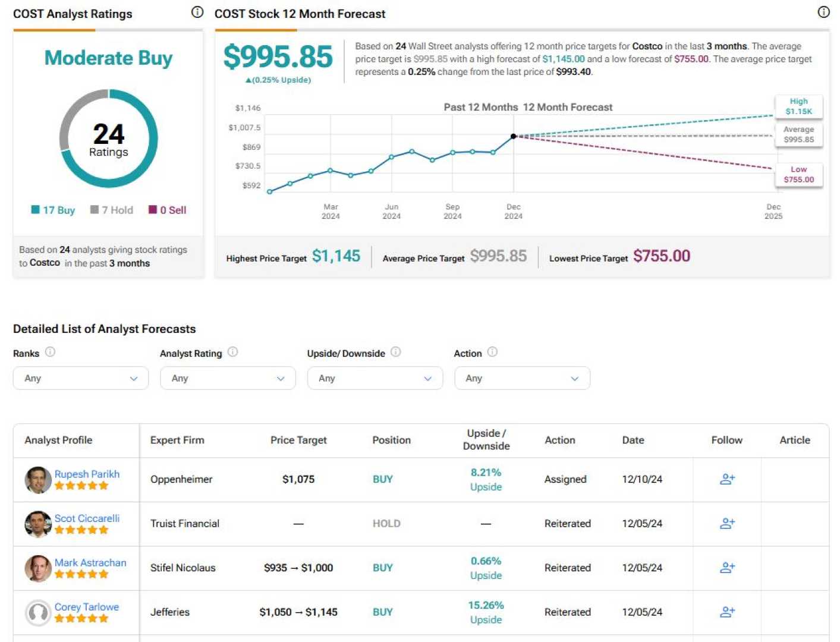This screenshot has height=642, width=840.
Task: Click Mark Astrachan's profile photo
Action: [x=38, y=568]
